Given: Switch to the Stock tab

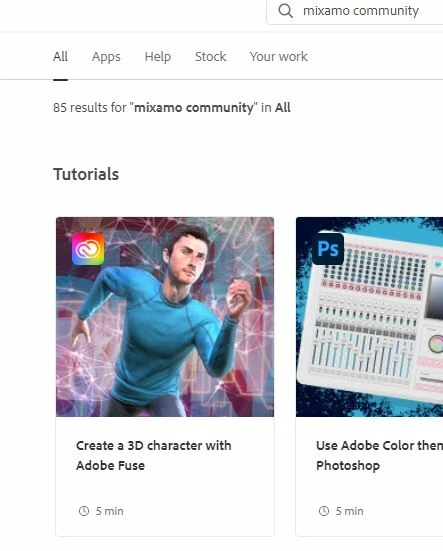Looking at the screenshot, I should (210, 57).
